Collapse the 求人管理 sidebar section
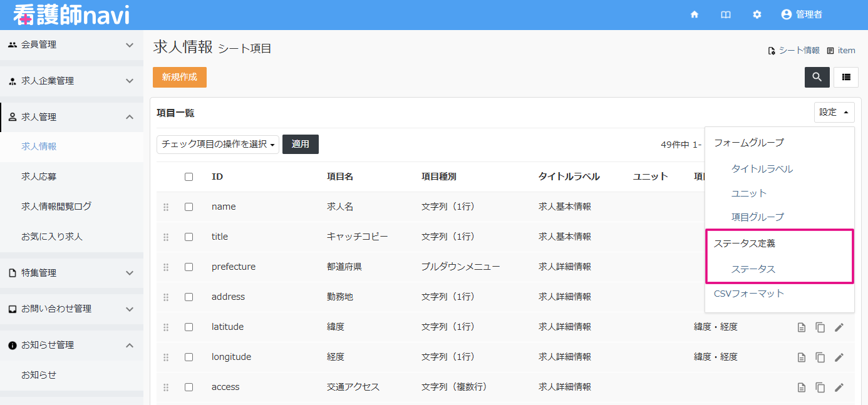Screen dimensions: 868x405 tap(71, 117)
